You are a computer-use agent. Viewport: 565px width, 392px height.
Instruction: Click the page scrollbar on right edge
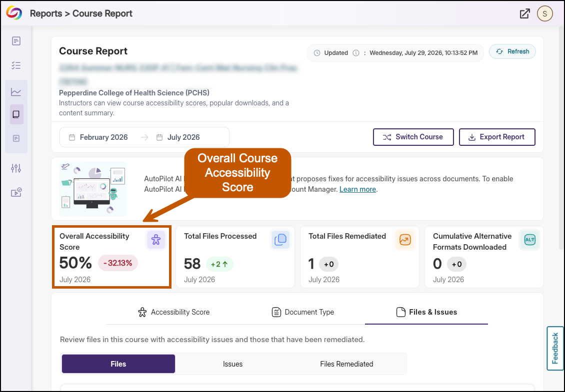click(x=561, y=137)
